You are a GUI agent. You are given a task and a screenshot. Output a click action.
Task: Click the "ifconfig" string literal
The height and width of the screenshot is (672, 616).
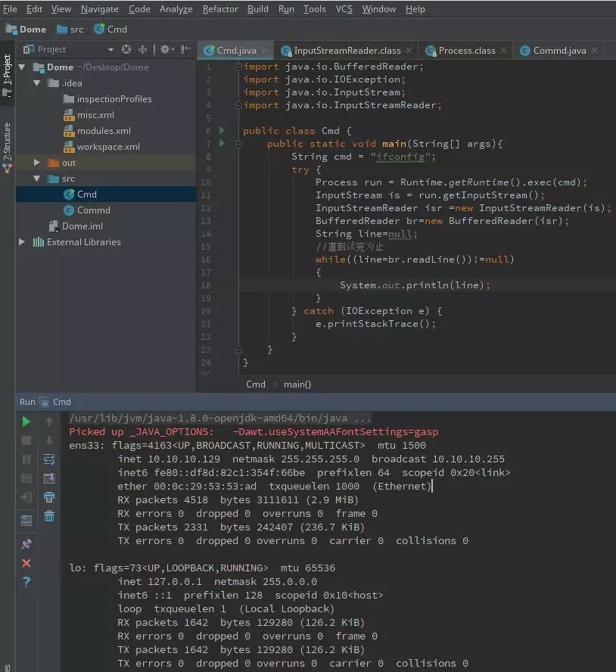point(400,157)
